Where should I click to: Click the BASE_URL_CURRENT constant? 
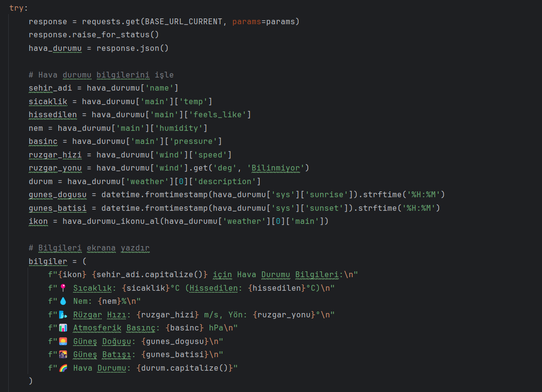click(185, 22)
